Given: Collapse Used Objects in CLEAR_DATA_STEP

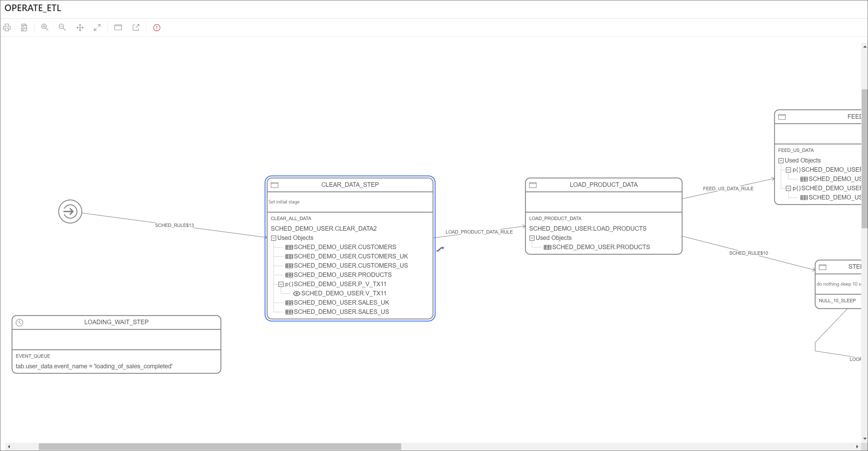Looking at the screenshot, I should [x=274, y=238].
